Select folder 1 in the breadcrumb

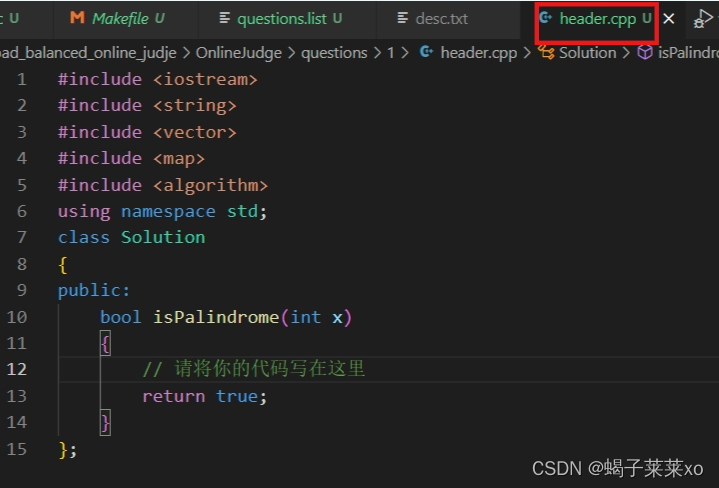tap(391, 53)
